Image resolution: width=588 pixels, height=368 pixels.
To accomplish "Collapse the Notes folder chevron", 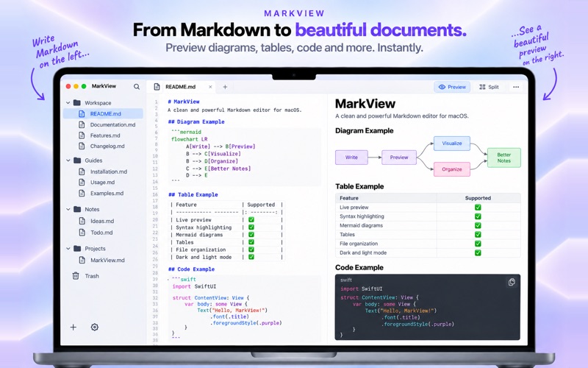I will (x=68, y=209).
